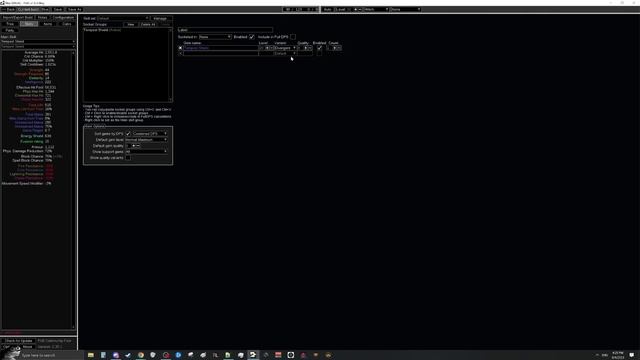Open the second skill dropdown under Main Skill
Viewport: 640px width, 360px height.
(38, 47)
